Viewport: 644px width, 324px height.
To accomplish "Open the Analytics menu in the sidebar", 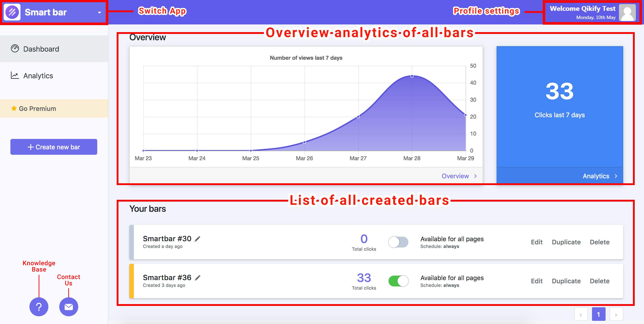I will point(38,76).
